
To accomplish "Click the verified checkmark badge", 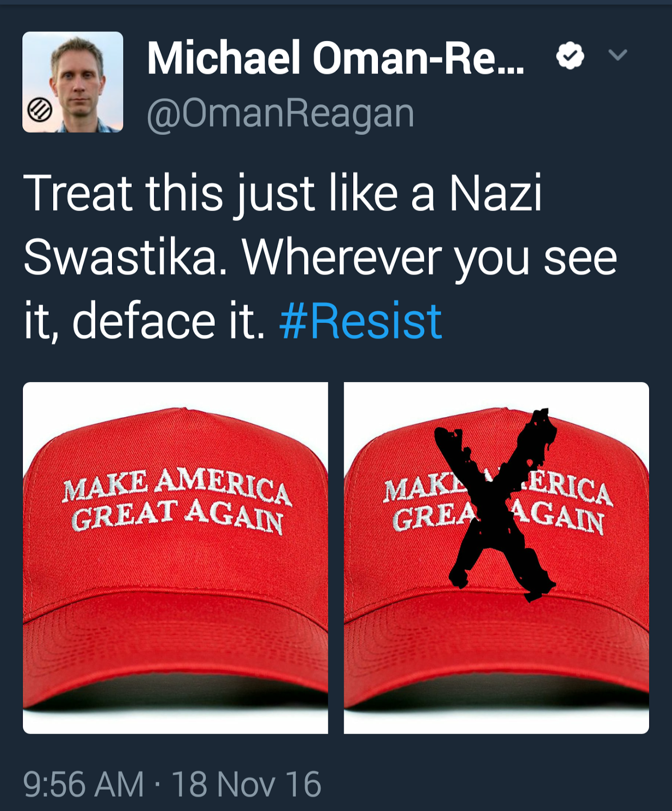I will click(x=570, y=55).
